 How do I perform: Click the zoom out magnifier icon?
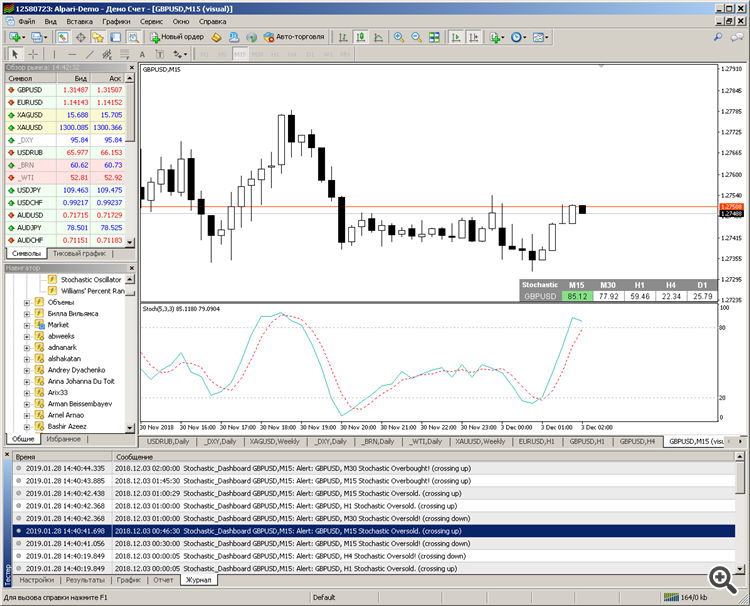click(415, 37)
